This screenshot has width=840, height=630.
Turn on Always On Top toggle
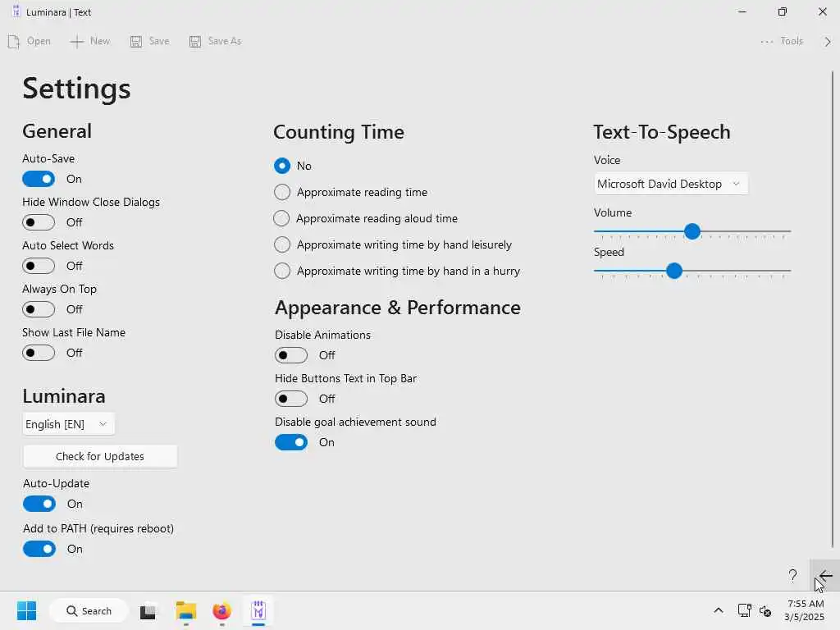[39, 309]
